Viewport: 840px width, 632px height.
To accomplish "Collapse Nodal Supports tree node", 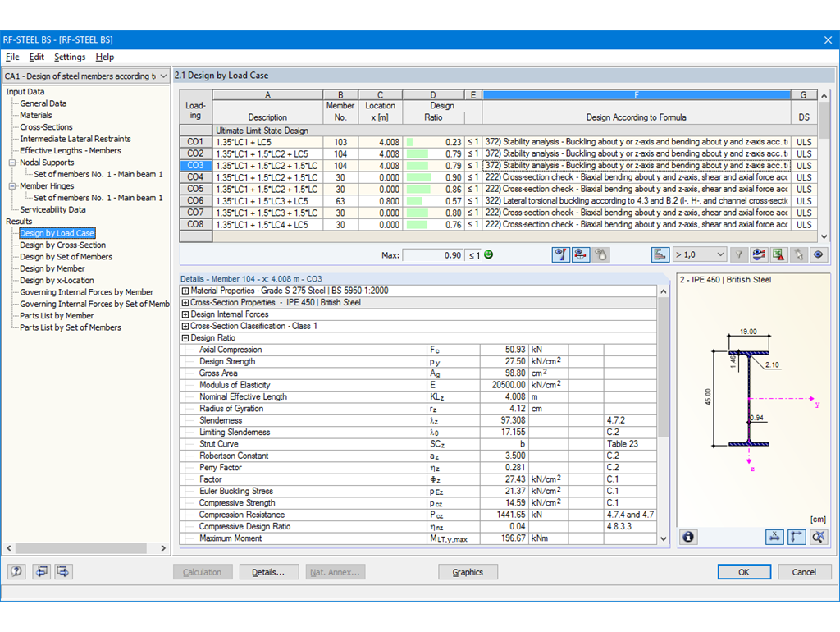I will tap(12, 163).
